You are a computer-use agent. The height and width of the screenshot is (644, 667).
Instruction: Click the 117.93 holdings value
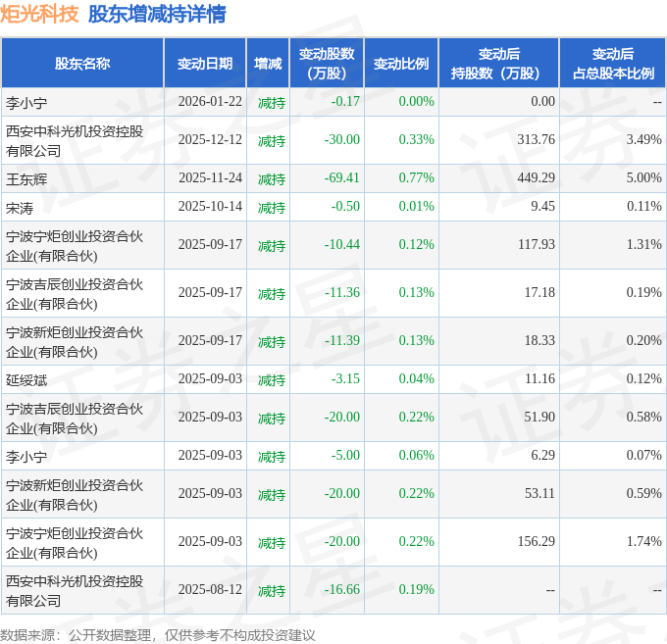(536, 244)
